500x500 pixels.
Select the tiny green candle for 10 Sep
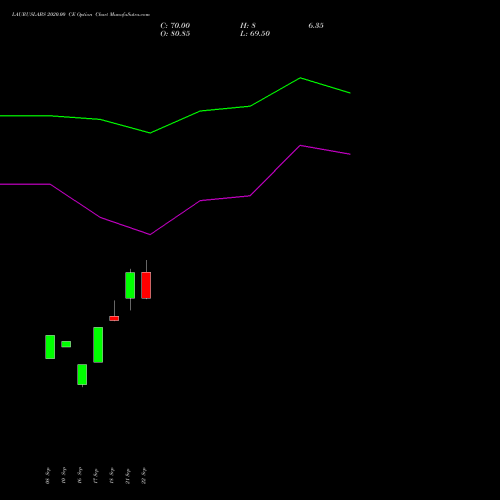66,344
